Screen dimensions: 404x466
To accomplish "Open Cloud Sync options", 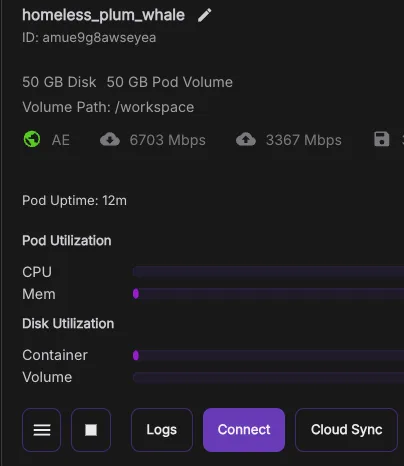I will (346, 430).
